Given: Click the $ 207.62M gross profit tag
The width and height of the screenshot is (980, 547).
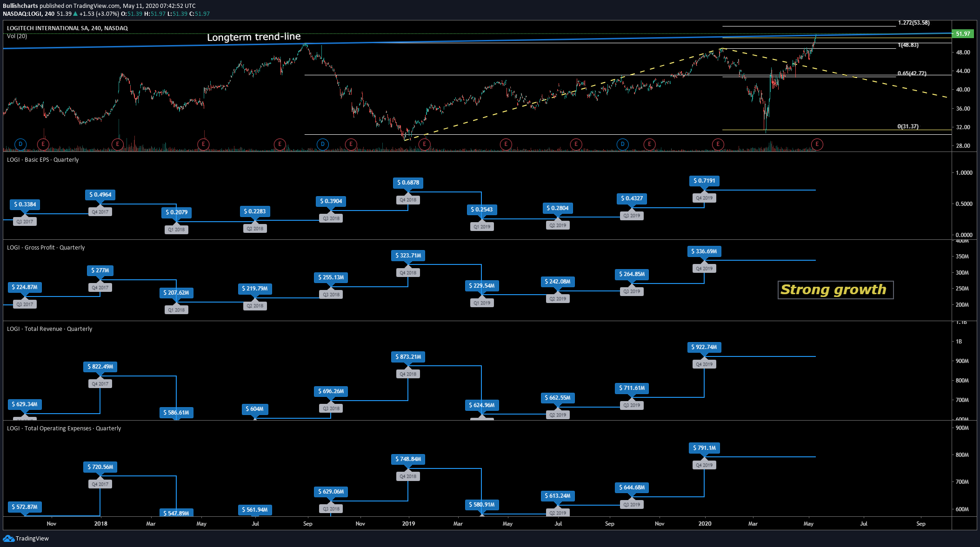Looking at the screenshot, I should (x=176, y=293).
